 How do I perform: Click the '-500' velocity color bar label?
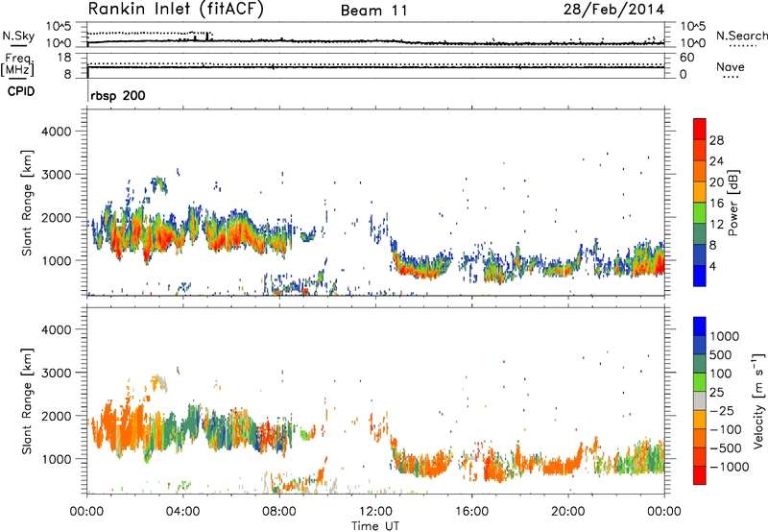726,448
